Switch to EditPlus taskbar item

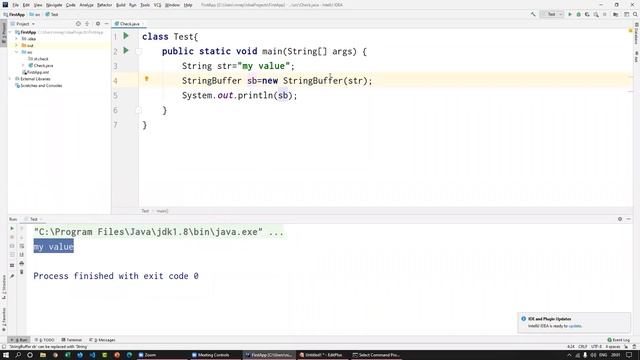pyautogui.click(x=321, y=355)
